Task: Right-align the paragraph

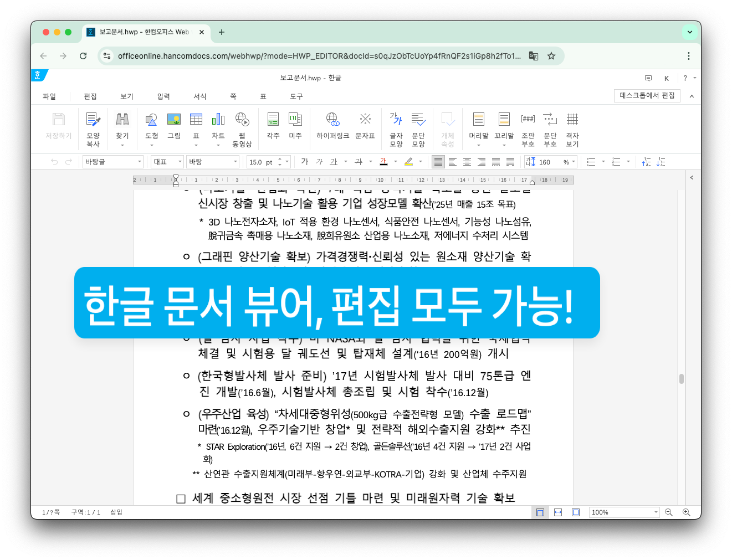Action: [x=482, y=162]
